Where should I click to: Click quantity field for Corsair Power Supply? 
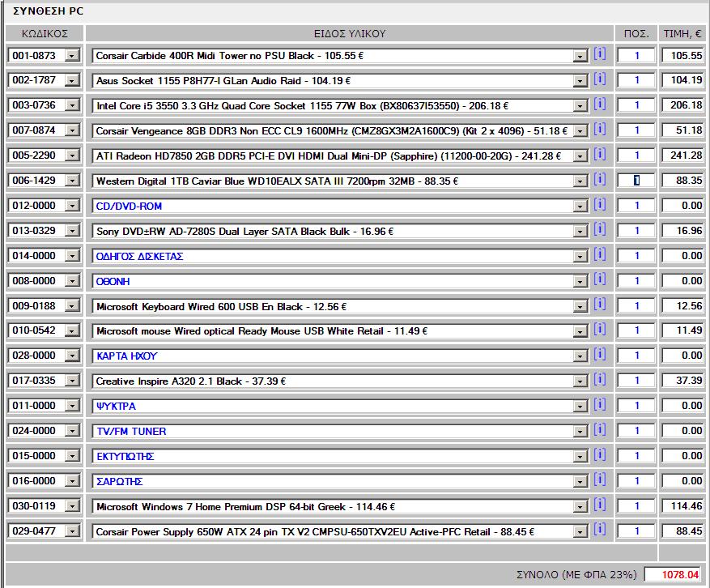point(636,531)
